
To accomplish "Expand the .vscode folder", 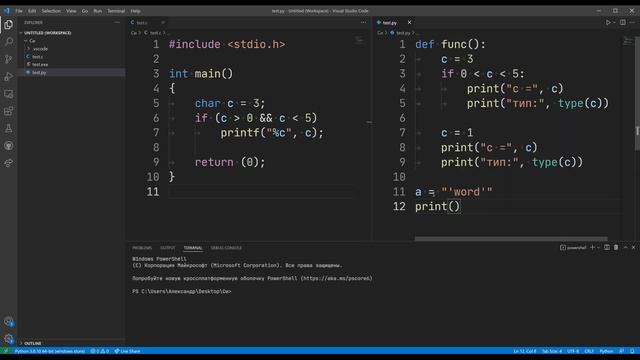I will click(72, 49).
